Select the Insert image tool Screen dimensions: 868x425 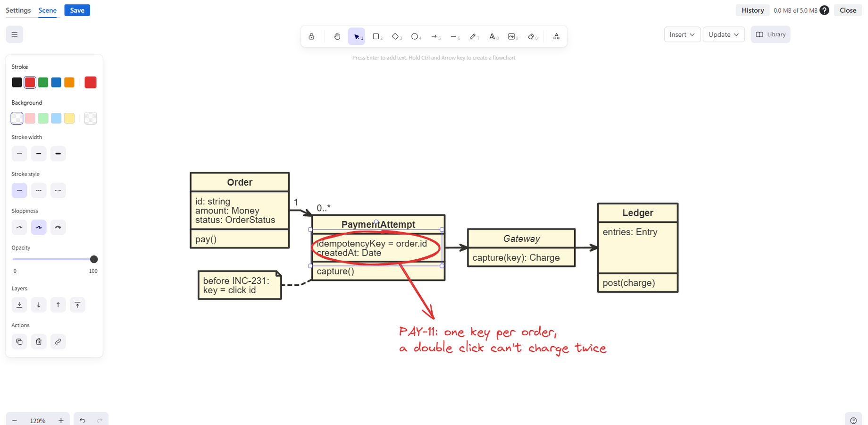pyautogui.click(x=513, y=36)
